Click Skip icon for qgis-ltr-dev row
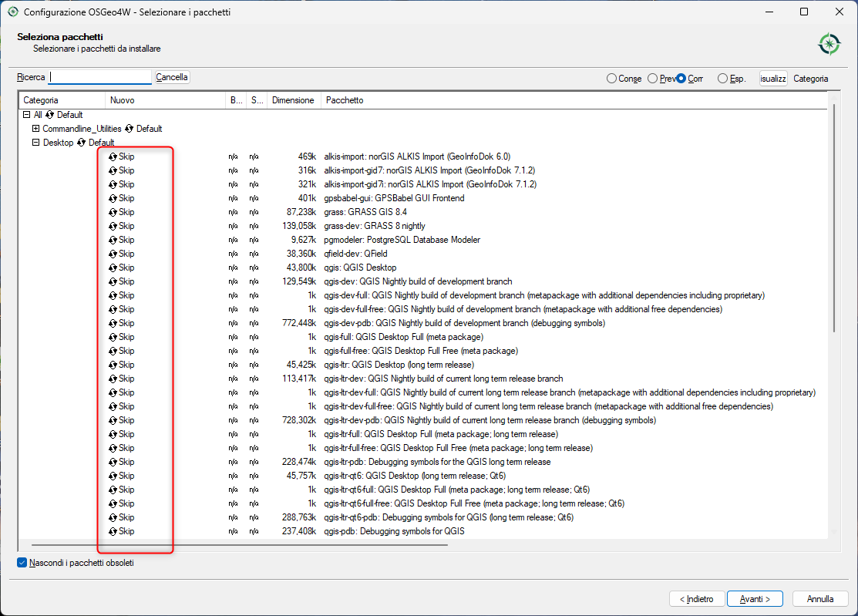858x616 pixels. [113, 379]
